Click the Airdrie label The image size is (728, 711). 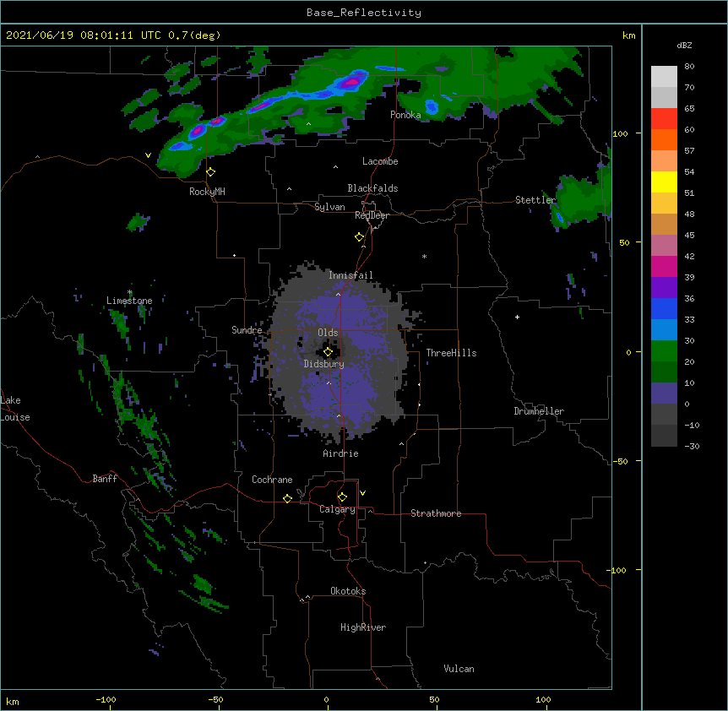point(340,453)
